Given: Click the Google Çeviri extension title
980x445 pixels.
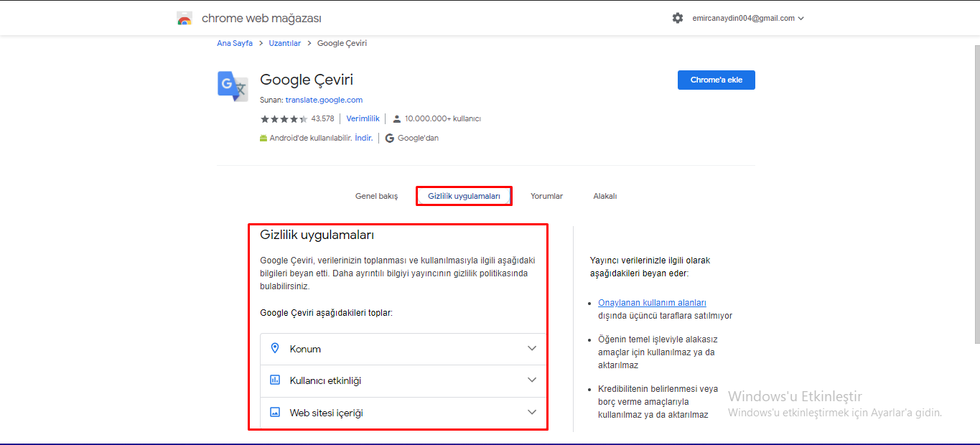Looking at the screenshot, I should [x=307, y=80].
